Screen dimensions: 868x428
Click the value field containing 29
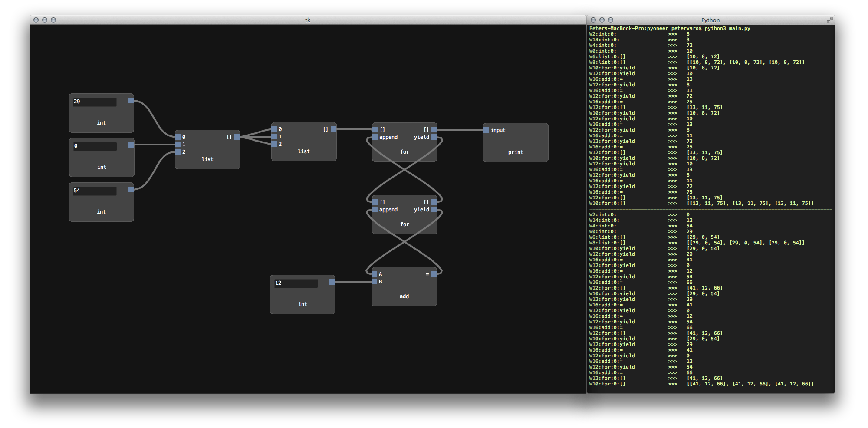tap(95, 102)
